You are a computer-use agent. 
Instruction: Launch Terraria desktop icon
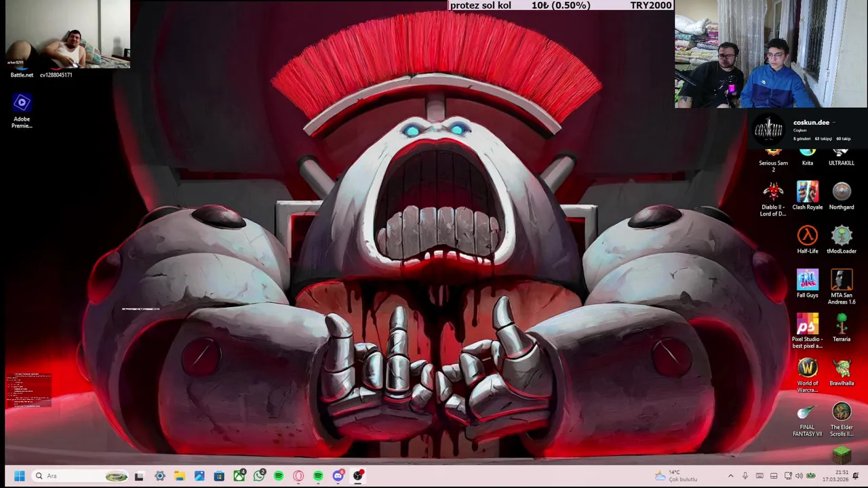(x=842, y=328)
